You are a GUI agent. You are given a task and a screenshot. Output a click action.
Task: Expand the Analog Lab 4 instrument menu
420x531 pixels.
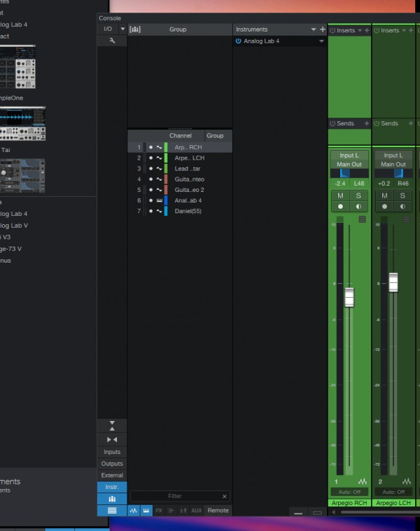click(322, 41)
